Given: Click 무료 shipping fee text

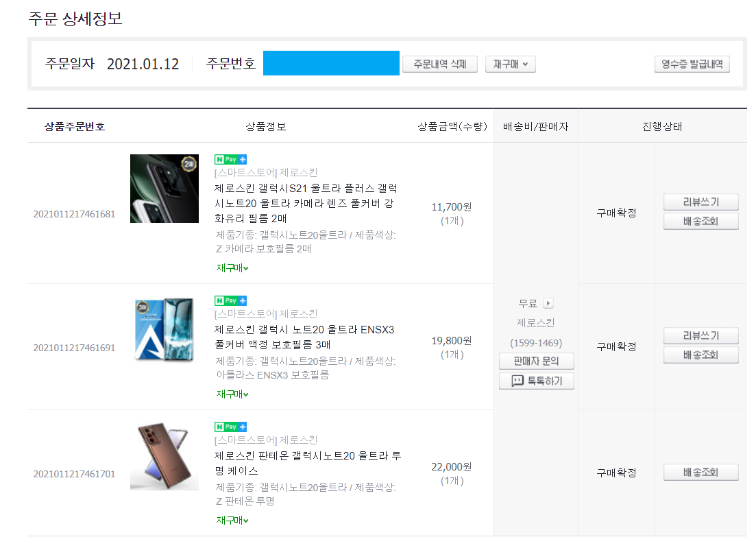Looking at the screenshot, I should [528, 303].
